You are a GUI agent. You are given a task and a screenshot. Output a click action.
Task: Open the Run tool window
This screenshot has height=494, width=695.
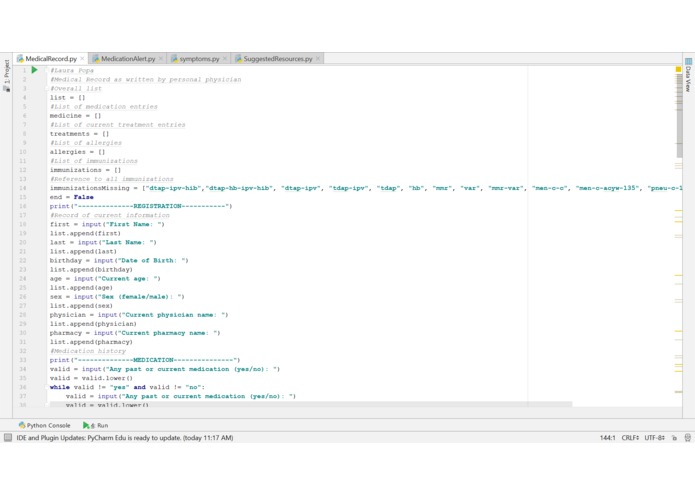coord(95,425)
